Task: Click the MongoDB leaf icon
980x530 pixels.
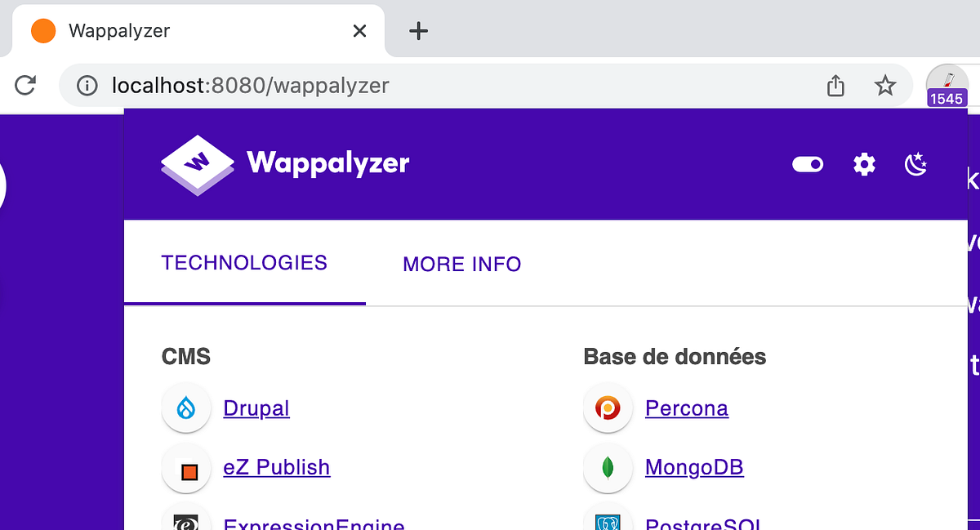Action: [608, 469]
